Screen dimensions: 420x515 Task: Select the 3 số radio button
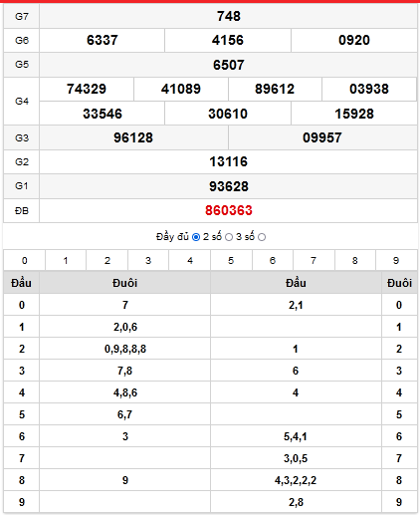[x=262, y=237]
